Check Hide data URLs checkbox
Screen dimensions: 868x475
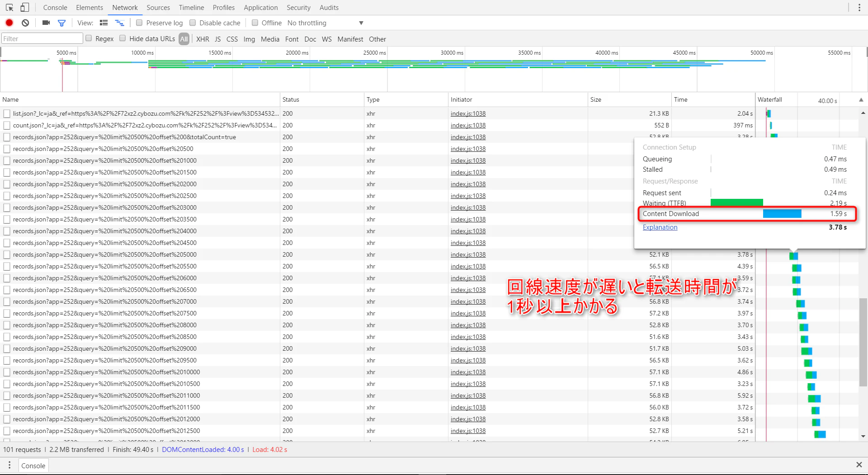tap(123, 38)
